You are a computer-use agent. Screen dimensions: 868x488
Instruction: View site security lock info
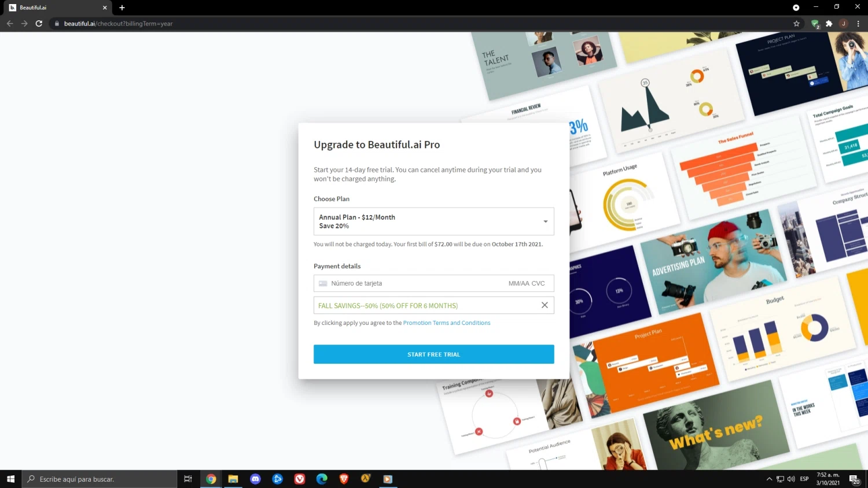pos(57,24)
